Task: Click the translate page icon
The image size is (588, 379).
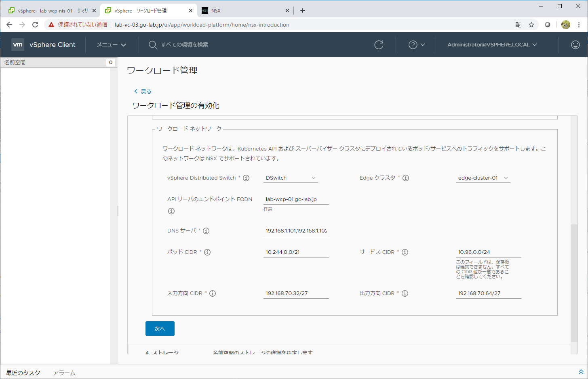Action: pos(518,25)
